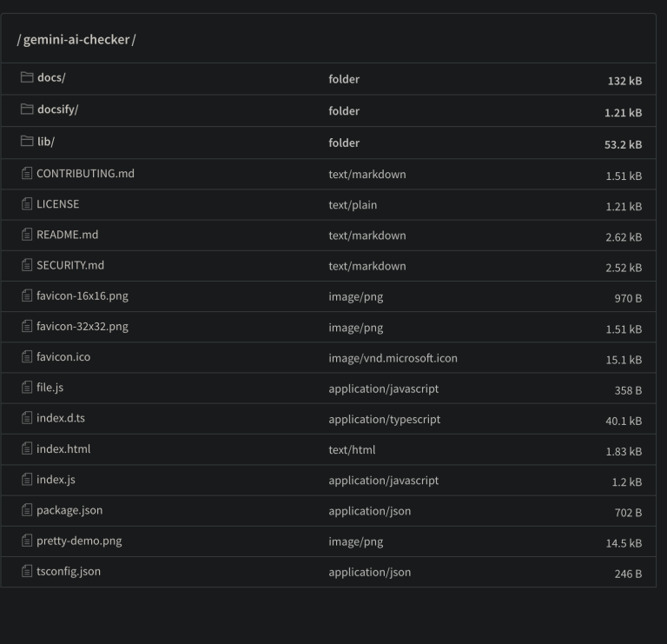This screenshot has width=667, height=644.
Task: Click 132 kB size of docs folder
Action: (x=624, y=81)
